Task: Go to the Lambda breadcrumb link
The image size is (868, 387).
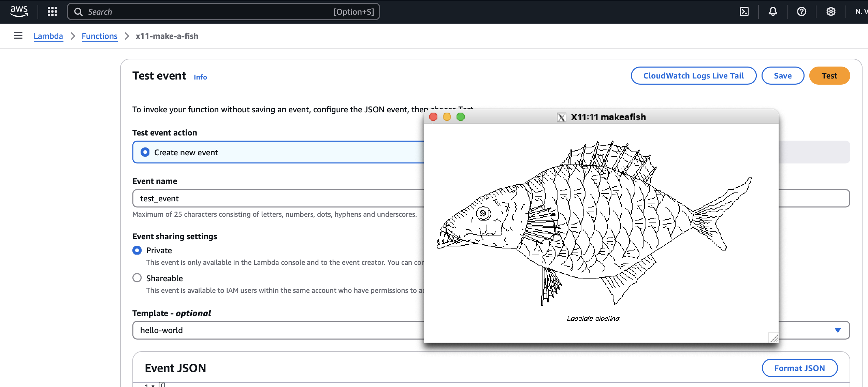Action: coord(48,36)
